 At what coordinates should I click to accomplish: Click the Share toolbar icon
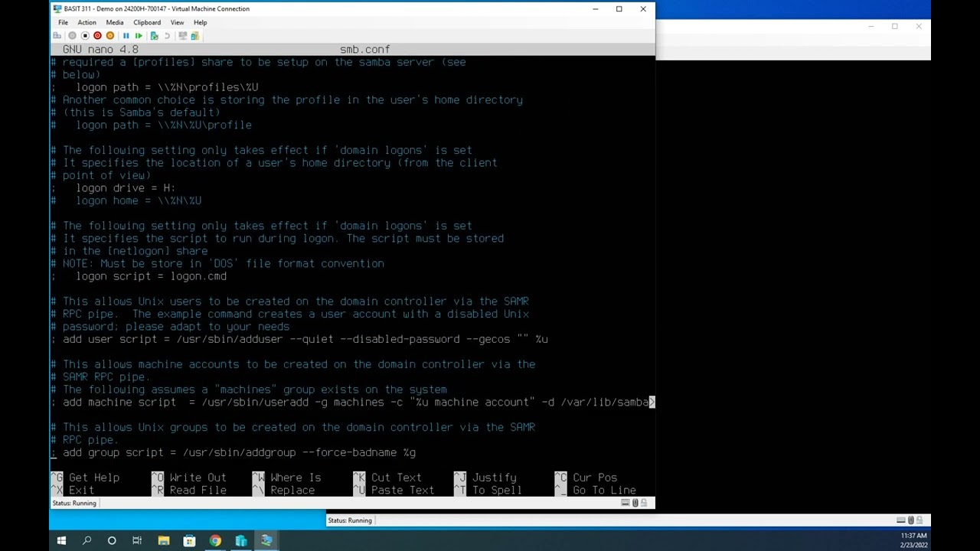click(195, 36)
